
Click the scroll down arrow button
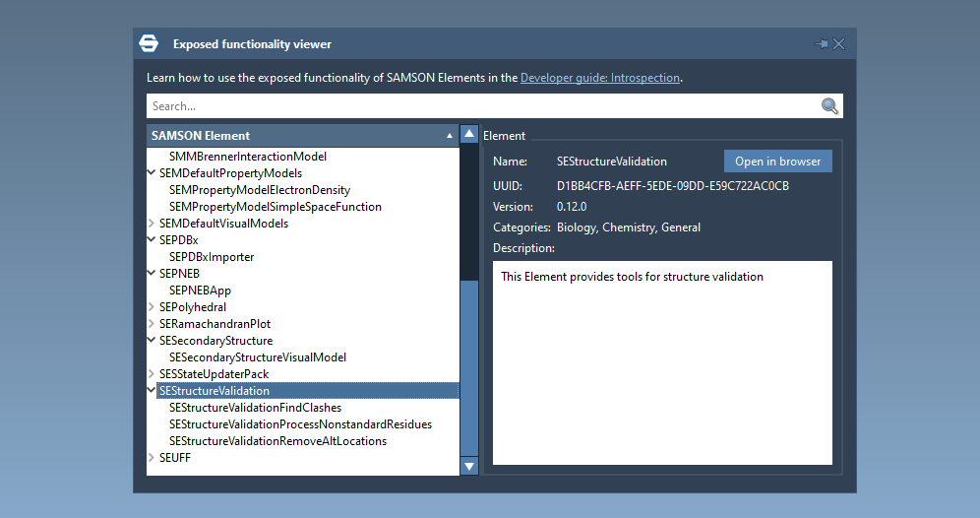(469, 466)
